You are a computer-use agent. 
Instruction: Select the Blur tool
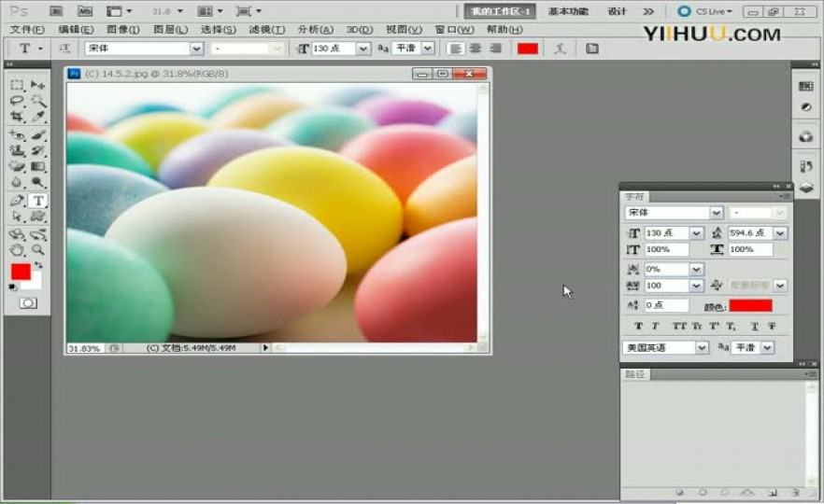click(x=18, y=182)
